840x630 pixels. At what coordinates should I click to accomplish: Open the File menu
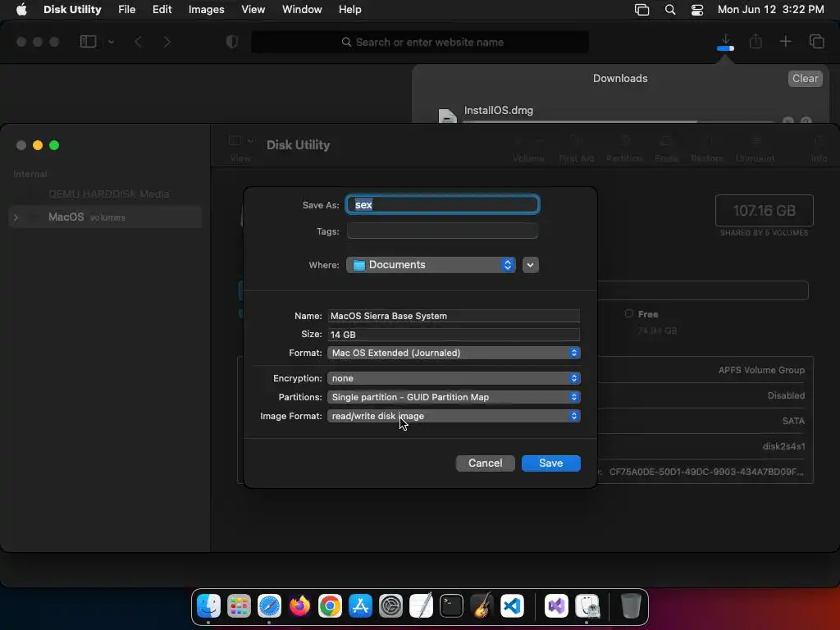pos(127,9)
